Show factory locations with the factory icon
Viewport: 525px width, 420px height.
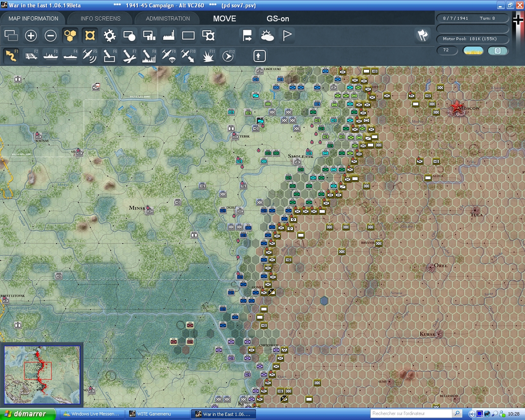tap(169, 36)
